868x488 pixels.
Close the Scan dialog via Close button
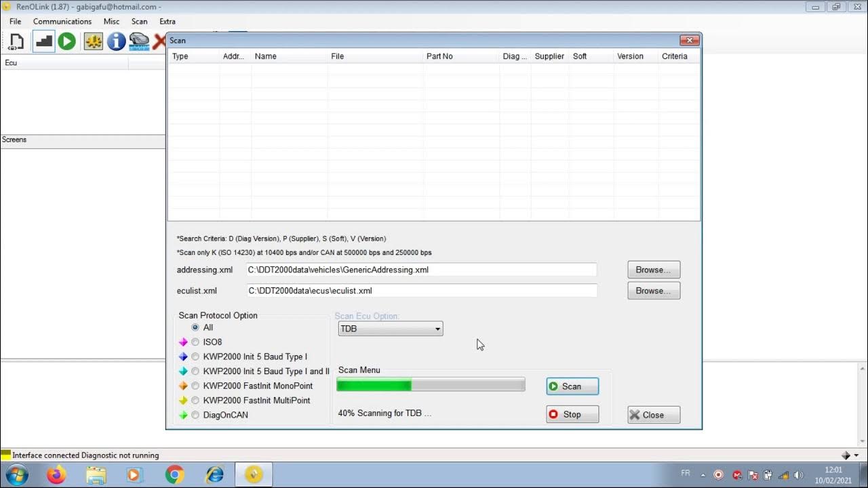(x=654, y=415)
